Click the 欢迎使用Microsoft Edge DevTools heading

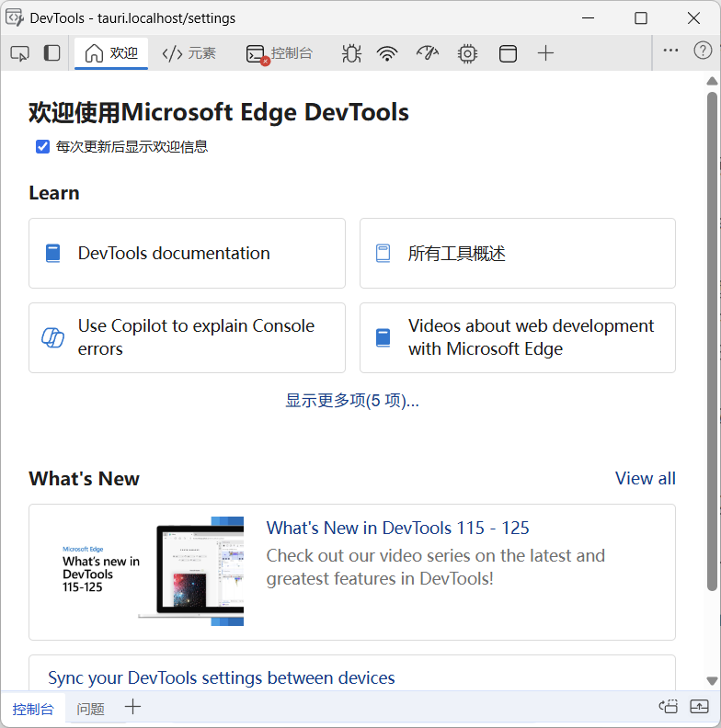219,112
